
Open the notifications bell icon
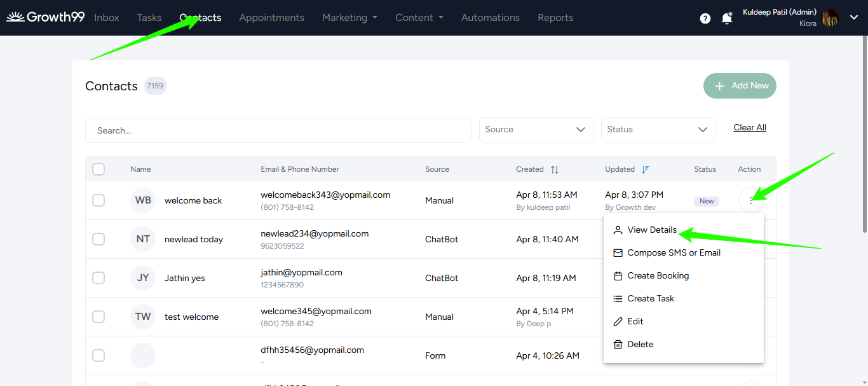tap(727, 18)
